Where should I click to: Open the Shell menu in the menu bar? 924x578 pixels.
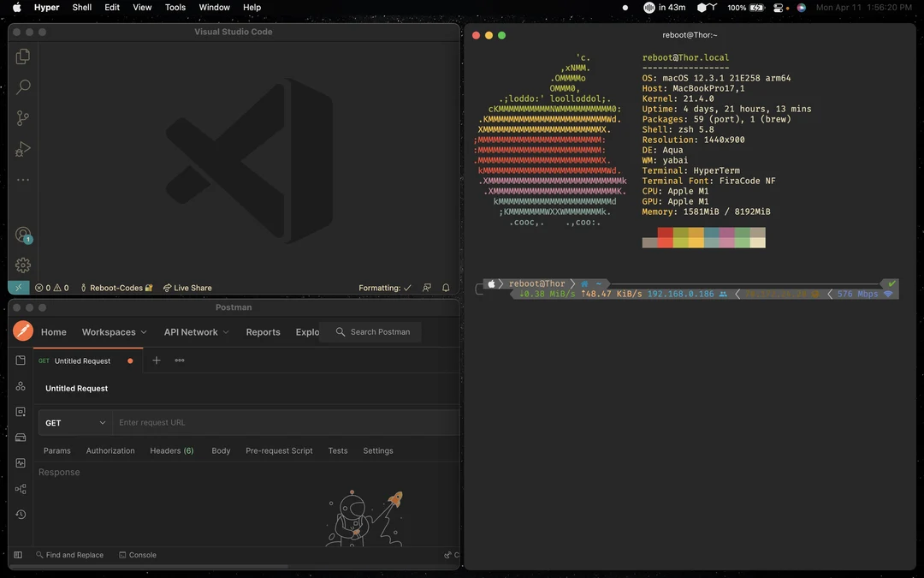point(81,7)
